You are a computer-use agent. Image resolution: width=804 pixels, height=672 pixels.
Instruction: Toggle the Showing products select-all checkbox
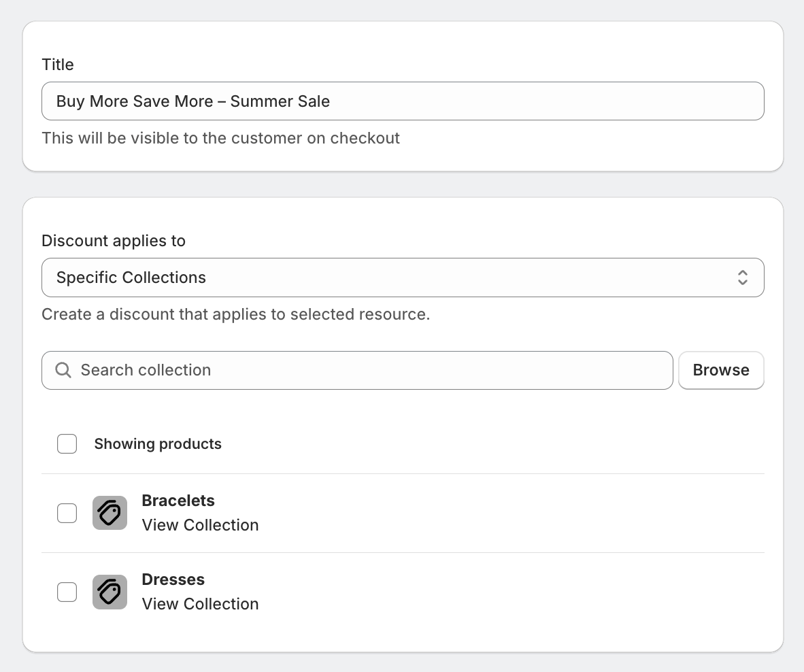67,444
